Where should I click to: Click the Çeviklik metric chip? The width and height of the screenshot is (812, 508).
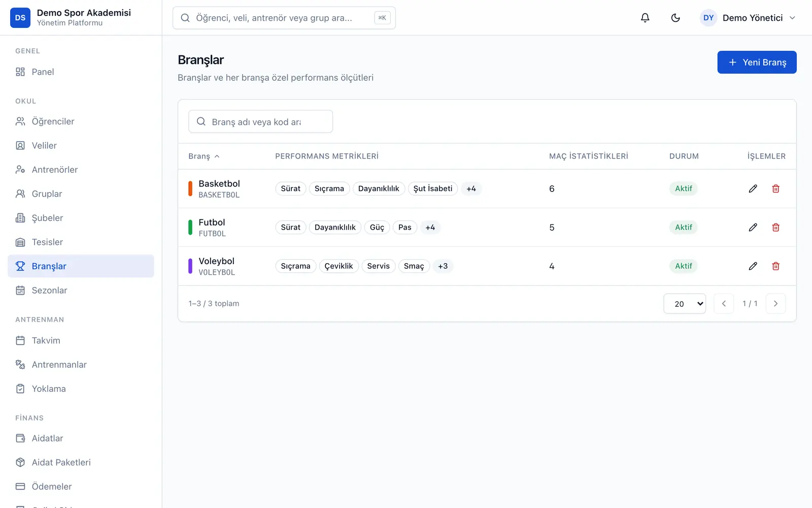point(339,266)
